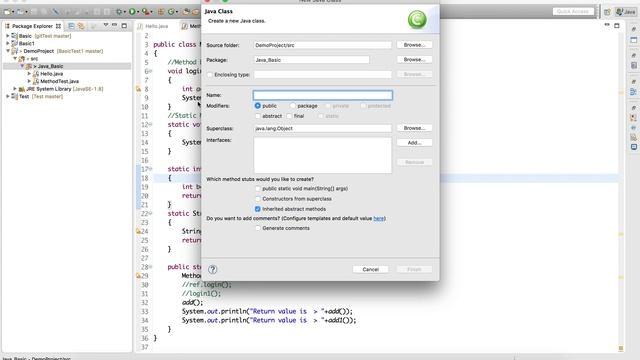Expand the Hello.java tree node
640x360 pixels.
(x=29, y=74)
